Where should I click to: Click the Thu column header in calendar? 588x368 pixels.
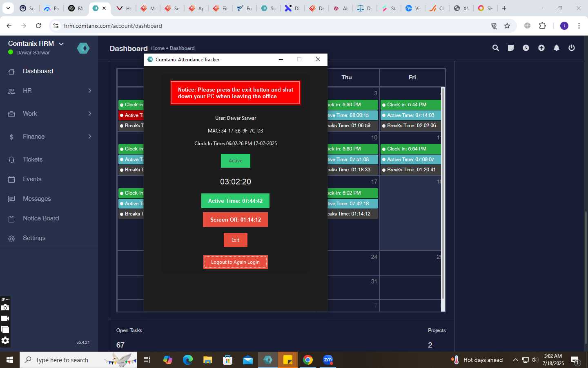point(346,77)
